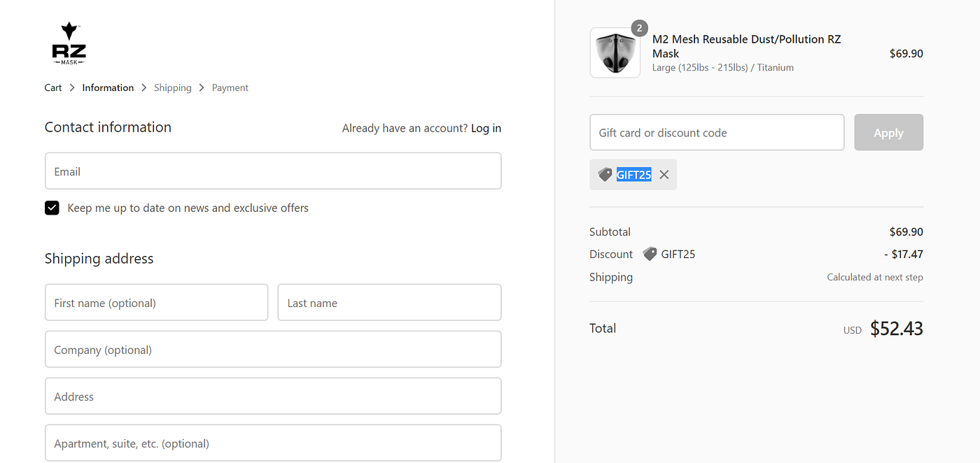This screenshot has height=463, width=980.
Task: Focus the Company optional field
Action: click(273, 350)
